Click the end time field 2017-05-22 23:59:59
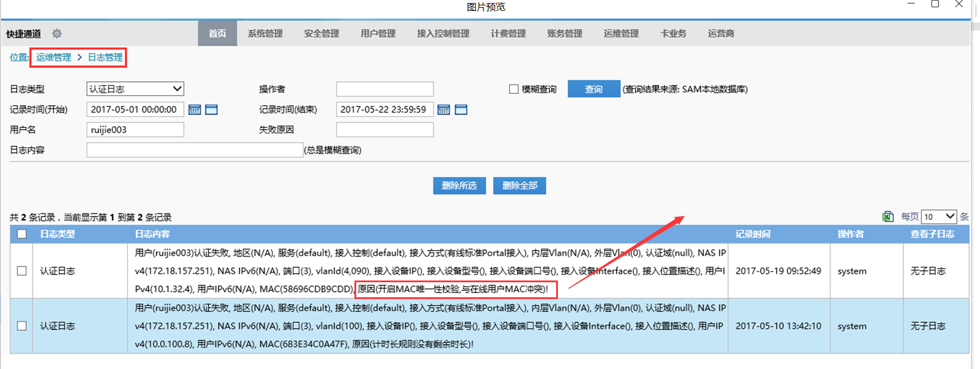This screenshot has width=980, height=369. coord(385,109)
